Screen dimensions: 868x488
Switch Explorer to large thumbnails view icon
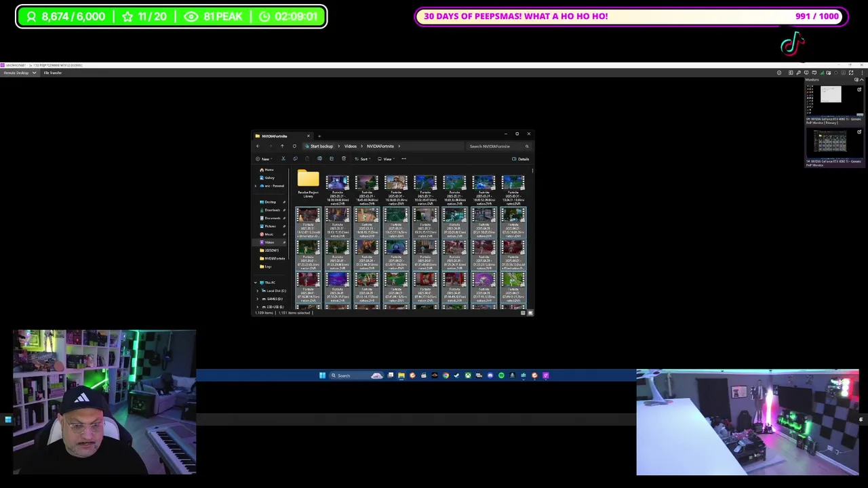(530, 312)
